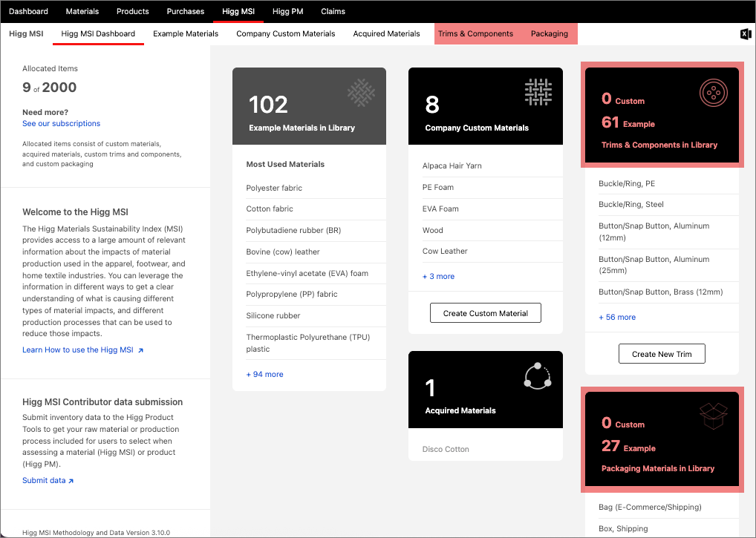Open the Materials top menu
This screenshot has width=756, height=538.
coord(82,11)
